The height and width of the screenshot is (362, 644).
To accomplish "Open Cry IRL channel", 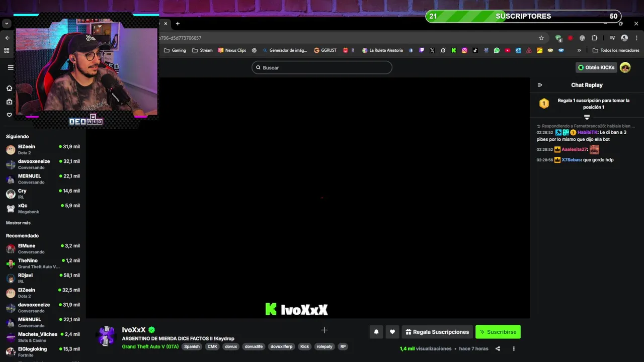I will (43, 194).
